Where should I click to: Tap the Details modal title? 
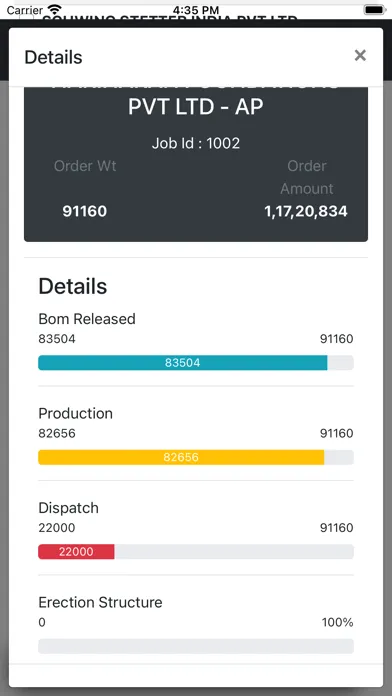click(53, 57)
